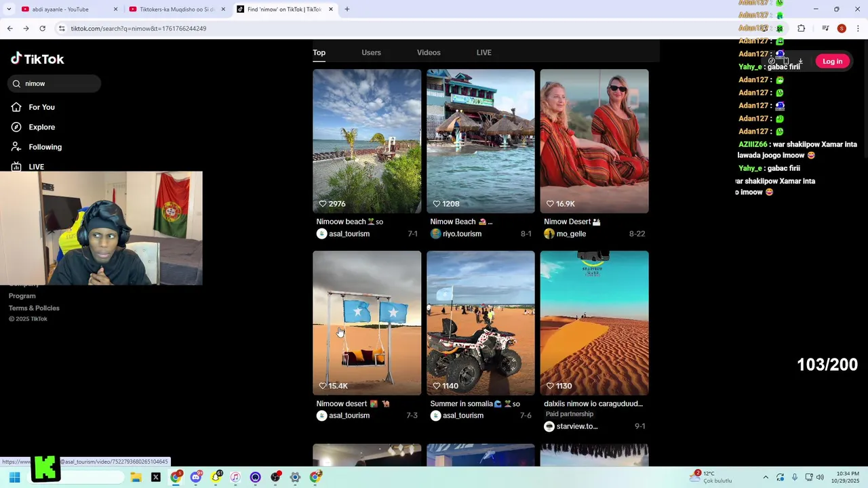Screen dimensions: 868x488
Task: Switch to the Top results tab
Action: click(319, 52)
